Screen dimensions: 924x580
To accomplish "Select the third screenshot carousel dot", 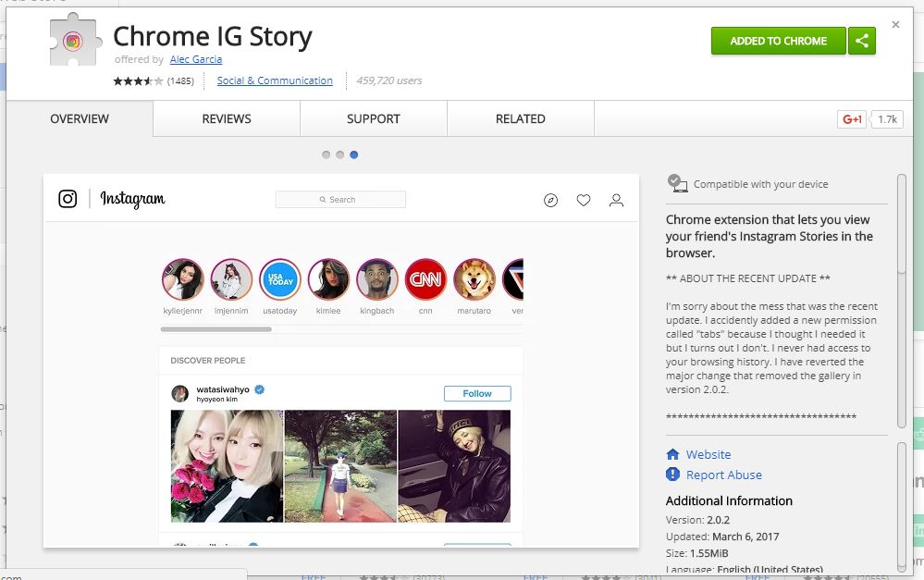I will (353, 154).
